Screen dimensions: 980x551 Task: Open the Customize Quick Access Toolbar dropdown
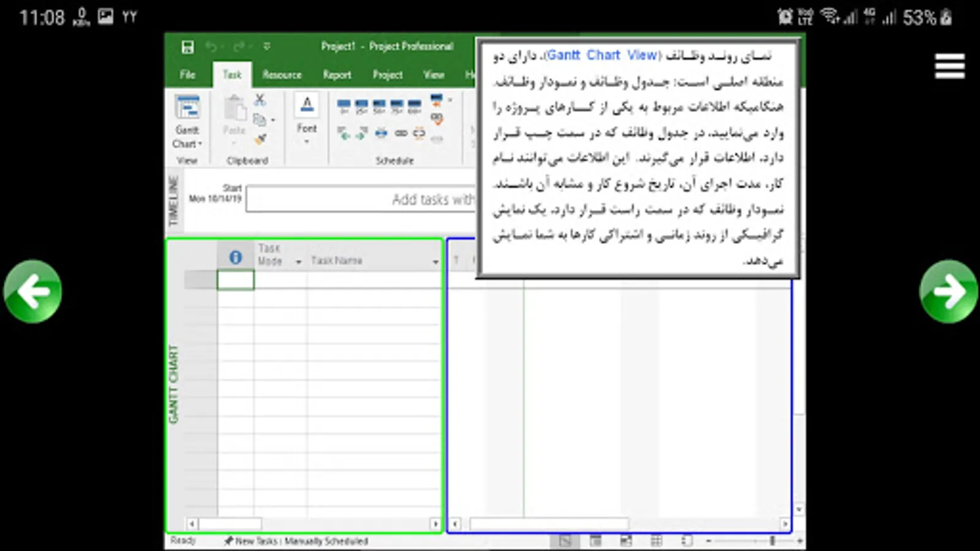point(267,47)
